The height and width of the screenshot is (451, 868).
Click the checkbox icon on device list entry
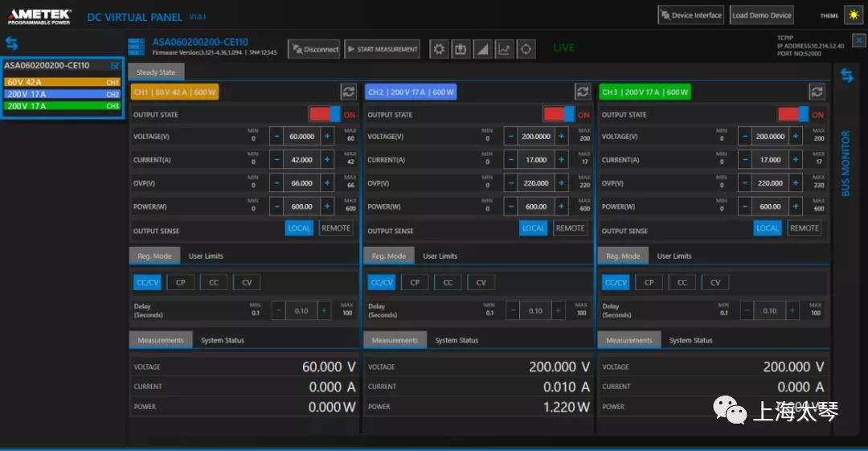(115, 65)
